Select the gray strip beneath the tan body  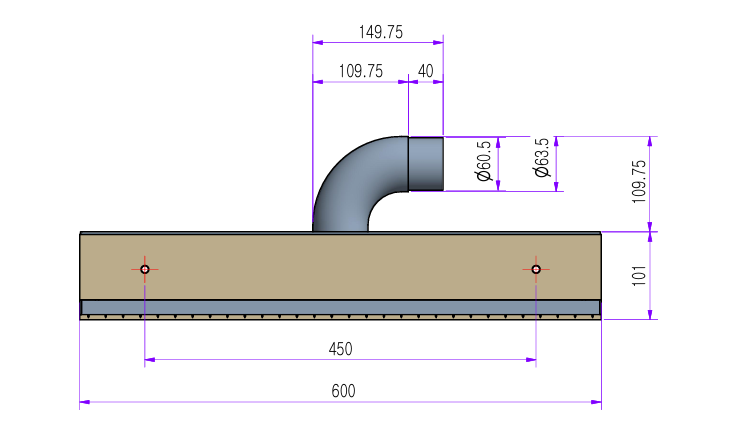pyautogui.click(x=340, y=306)
